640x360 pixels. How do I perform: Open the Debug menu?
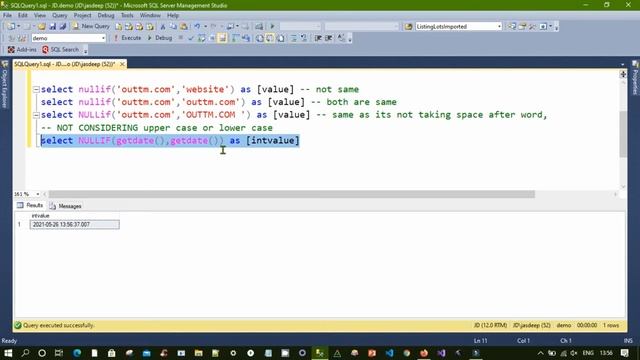106,16
